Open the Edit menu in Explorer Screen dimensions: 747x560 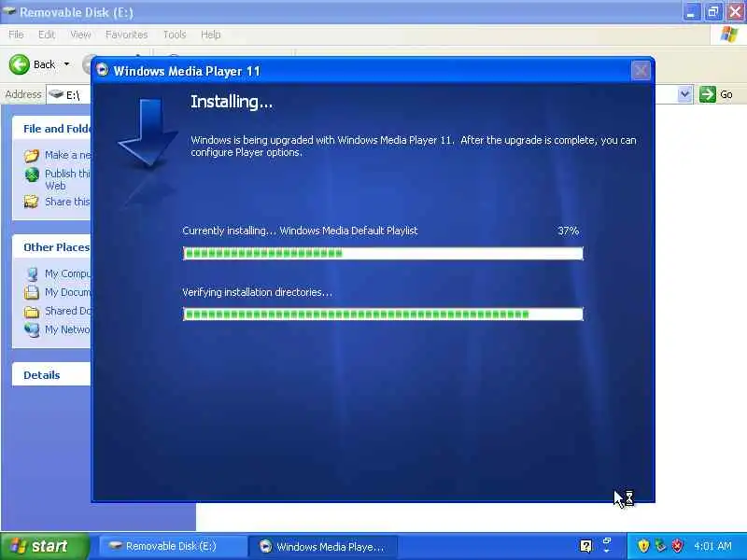(46, 35)
